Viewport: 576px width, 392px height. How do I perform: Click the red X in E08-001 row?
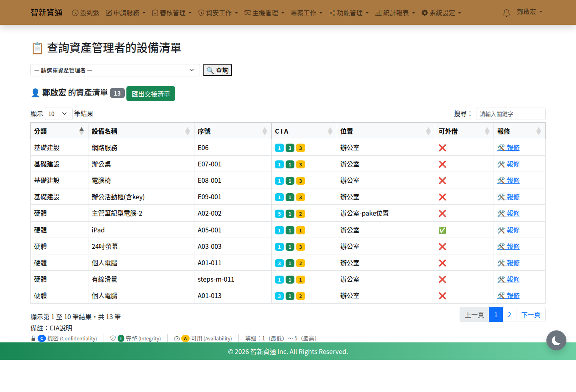point(442,181)
